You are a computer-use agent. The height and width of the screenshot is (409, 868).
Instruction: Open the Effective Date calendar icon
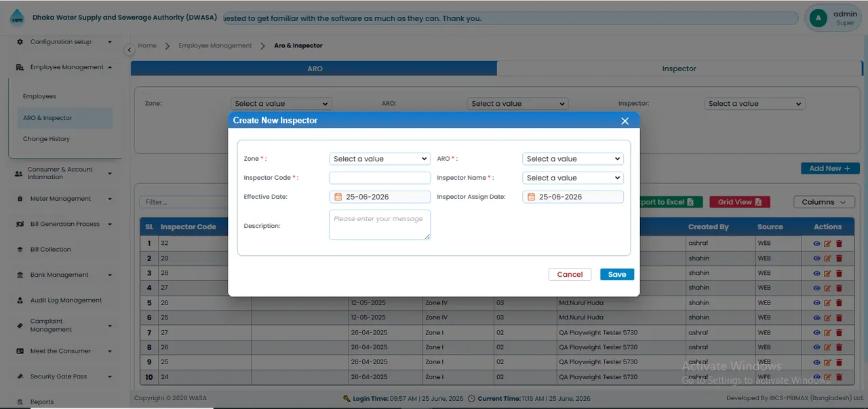[x=338, y=197]
